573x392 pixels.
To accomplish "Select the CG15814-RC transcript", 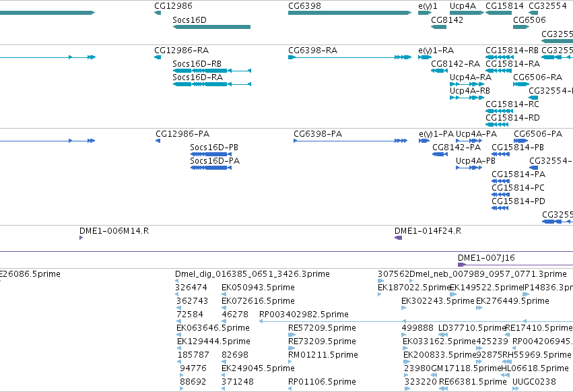I will click(499, 111).
